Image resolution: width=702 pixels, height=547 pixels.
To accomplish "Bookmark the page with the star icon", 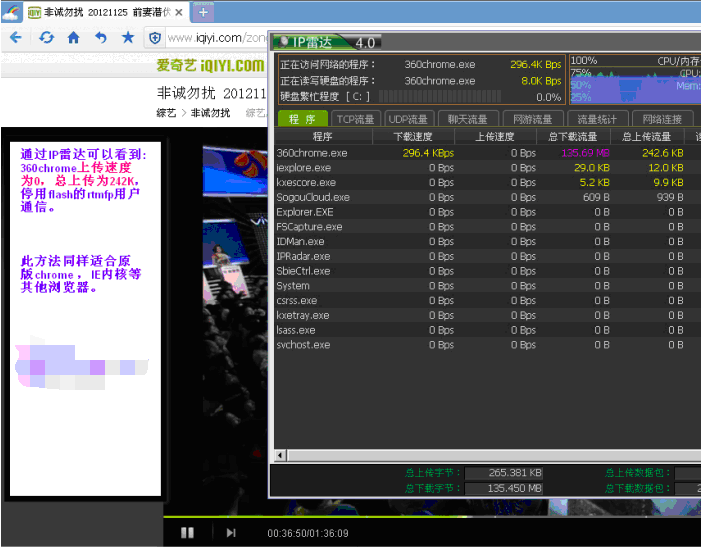I will tap(128, 38).
